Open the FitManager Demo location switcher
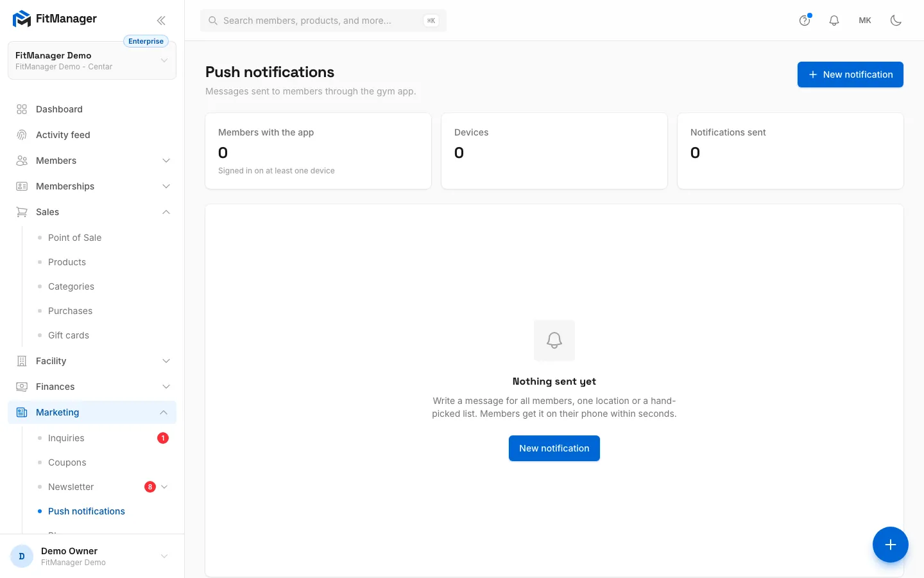The height and width of the screenshot is (578, 924). click(x=92, y=60)
